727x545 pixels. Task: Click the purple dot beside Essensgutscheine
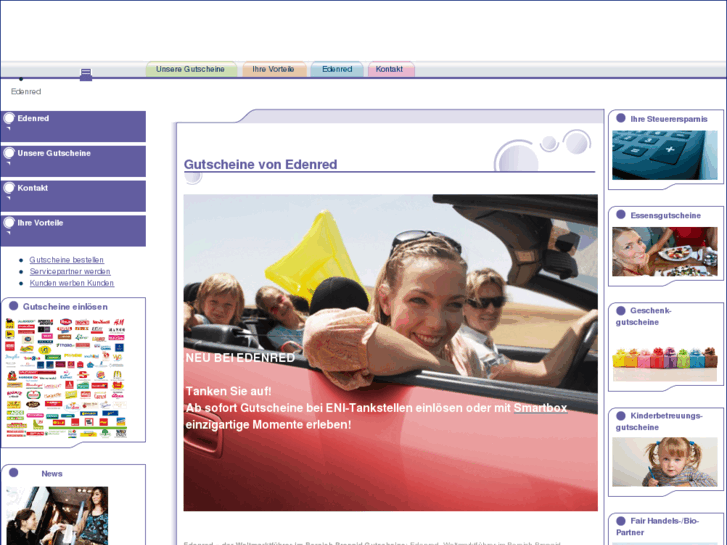point(621,214)
